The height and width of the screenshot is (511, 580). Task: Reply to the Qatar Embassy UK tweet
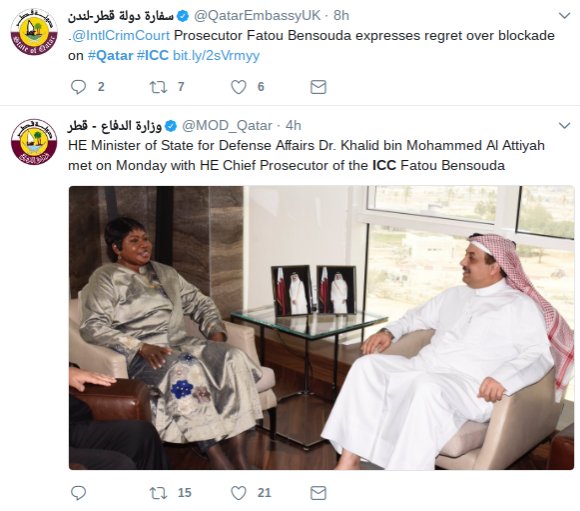coord(78,87)
